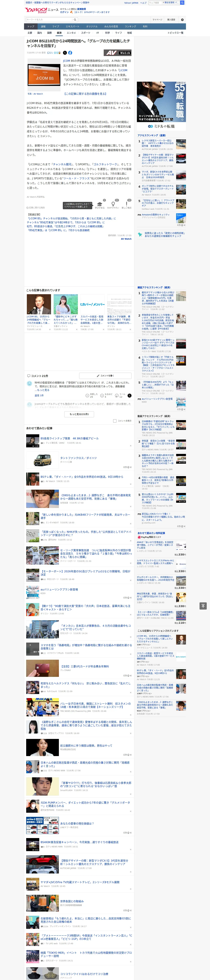Open the settings gear icon in the header
The height and width of the screenshot is (980, 210).
(x=182, y=20)
